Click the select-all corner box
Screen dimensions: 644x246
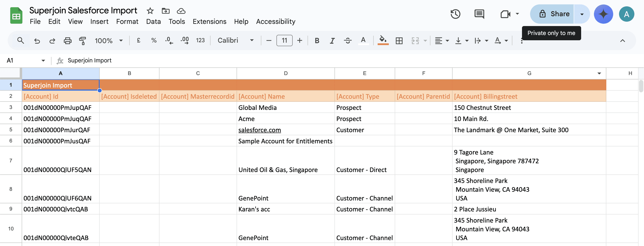pyautogui.click(x=11, y=73)
